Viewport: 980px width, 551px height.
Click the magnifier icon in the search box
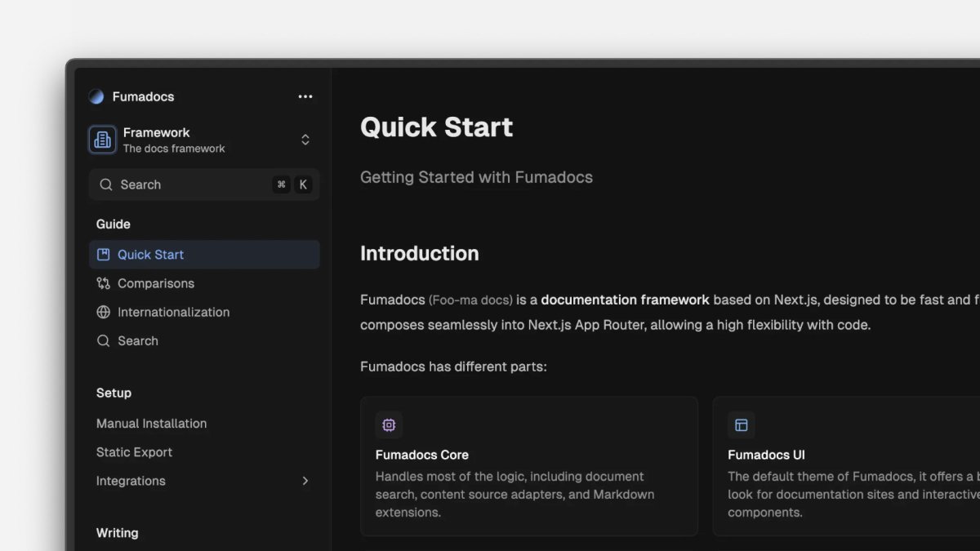point(106,184)
